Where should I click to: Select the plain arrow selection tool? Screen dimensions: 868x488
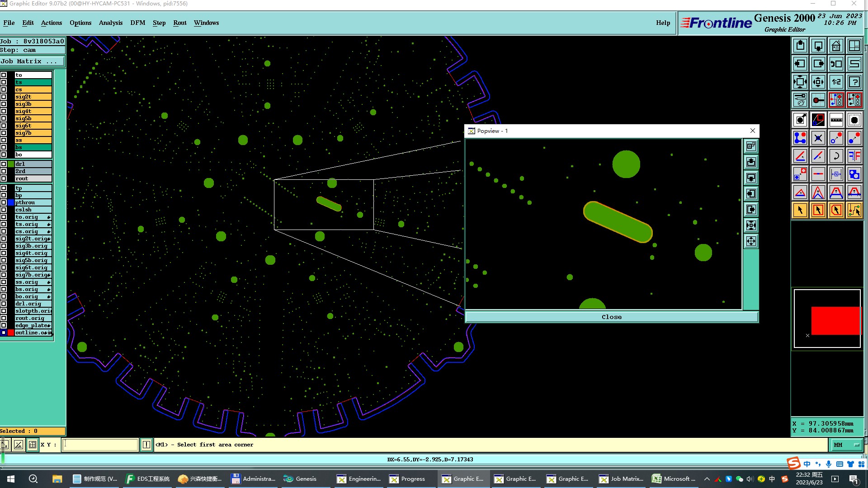(x=800, y=210)
